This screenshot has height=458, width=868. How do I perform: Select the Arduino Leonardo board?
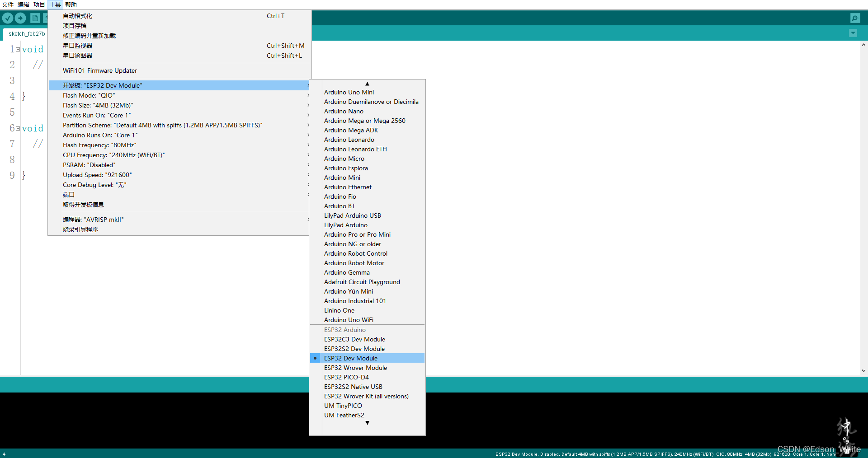(x=367, y=140)
